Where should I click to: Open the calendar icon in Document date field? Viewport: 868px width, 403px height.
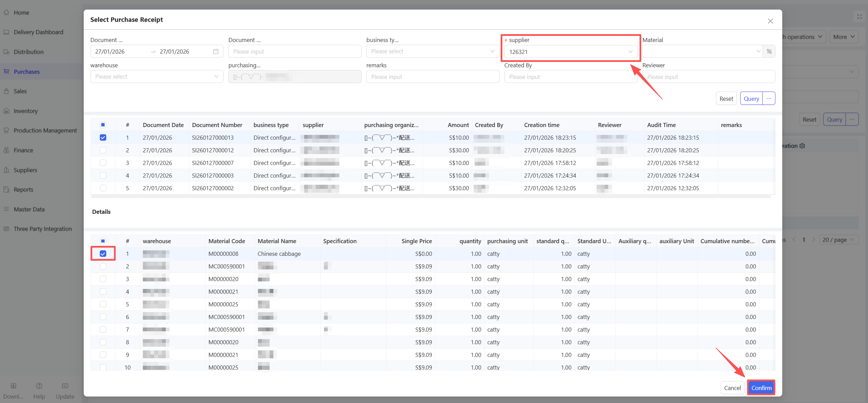pos(216,52)
